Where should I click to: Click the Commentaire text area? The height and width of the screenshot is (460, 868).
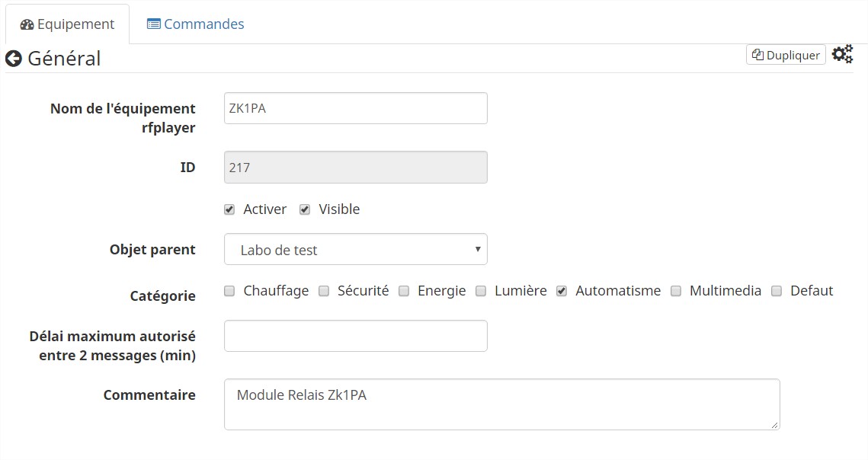click(x=501, y=404)
